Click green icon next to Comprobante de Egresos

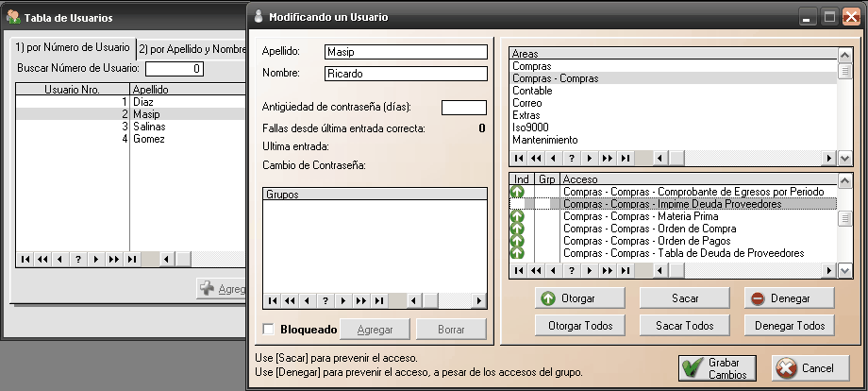click(517, 192)
